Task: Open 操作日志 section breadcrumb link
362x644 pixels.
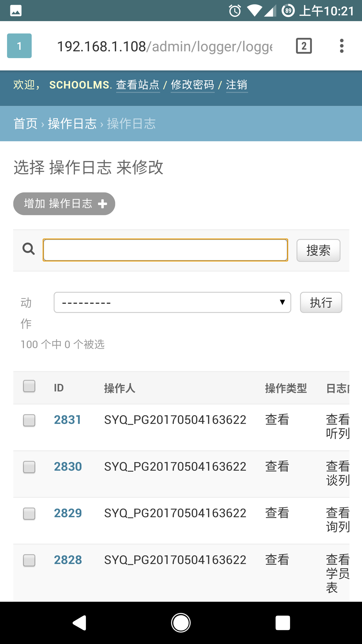Action: [72, 124]
